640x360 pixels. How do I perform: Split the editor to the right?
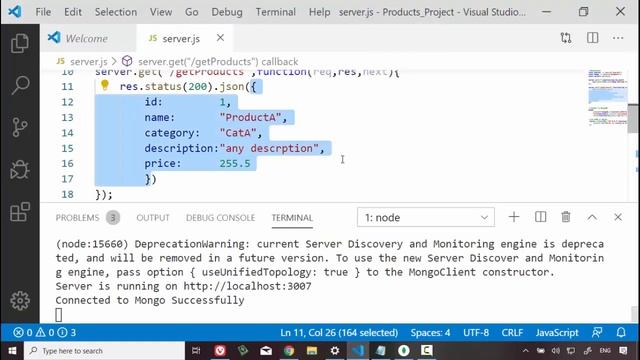coord(592,38)
